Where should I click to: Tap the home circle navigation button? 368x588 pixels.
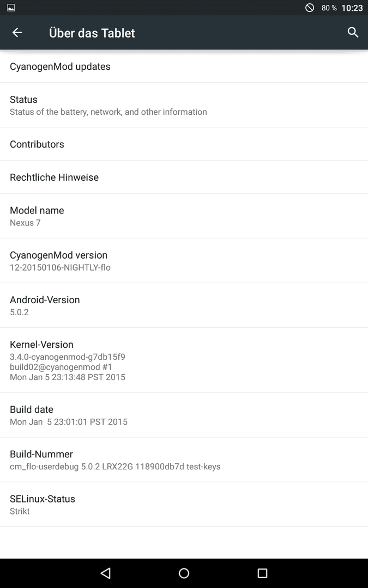click(184, 573)
